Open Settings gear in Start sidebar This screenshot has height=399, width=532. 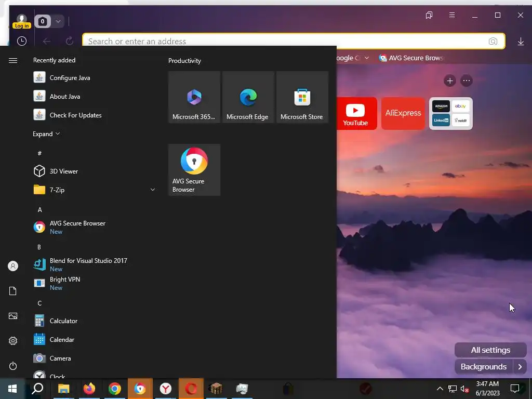(x=13, y=341)
